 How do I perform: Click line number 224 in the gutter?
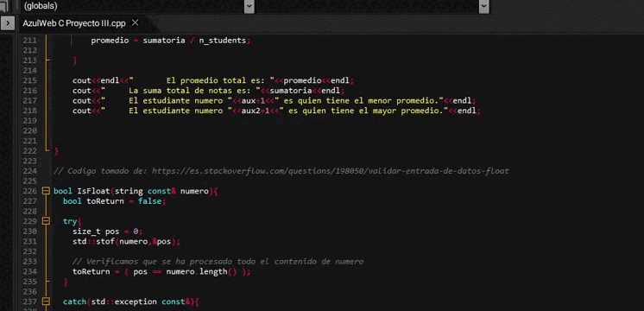coord(30,171)
